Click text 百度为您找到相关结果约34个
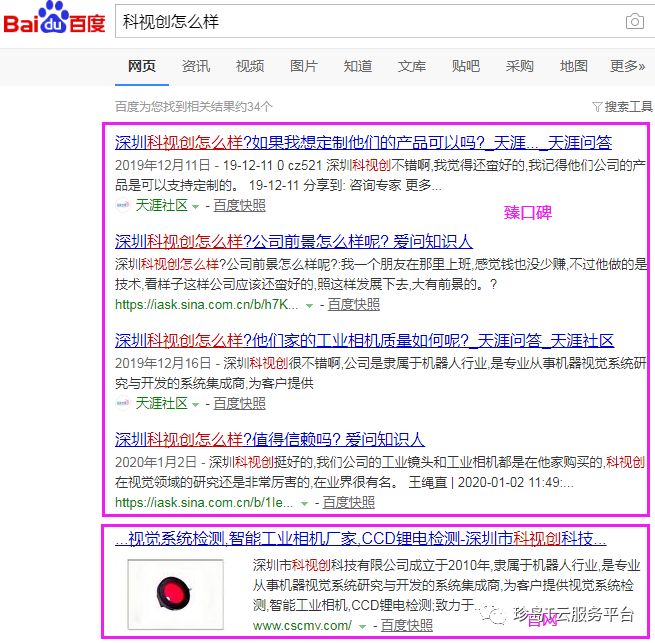655x643 pixels. [x=193, y=107]
